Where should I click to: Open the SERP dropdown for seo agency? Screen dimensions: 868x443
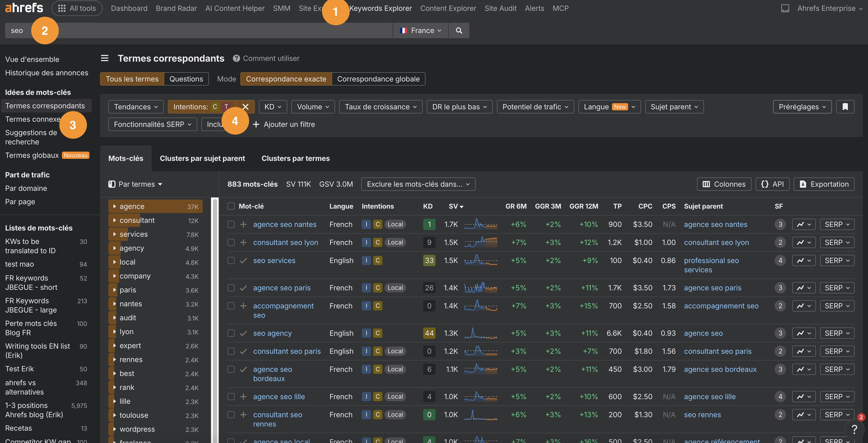[x=837, y=333]
